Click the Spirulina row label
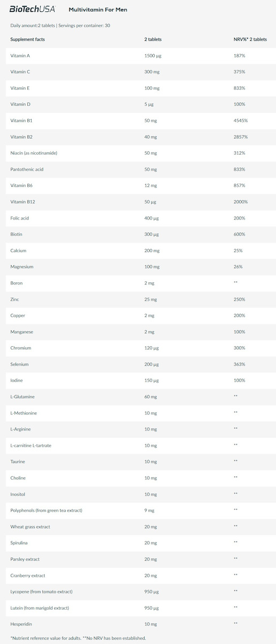 [19, 543]
